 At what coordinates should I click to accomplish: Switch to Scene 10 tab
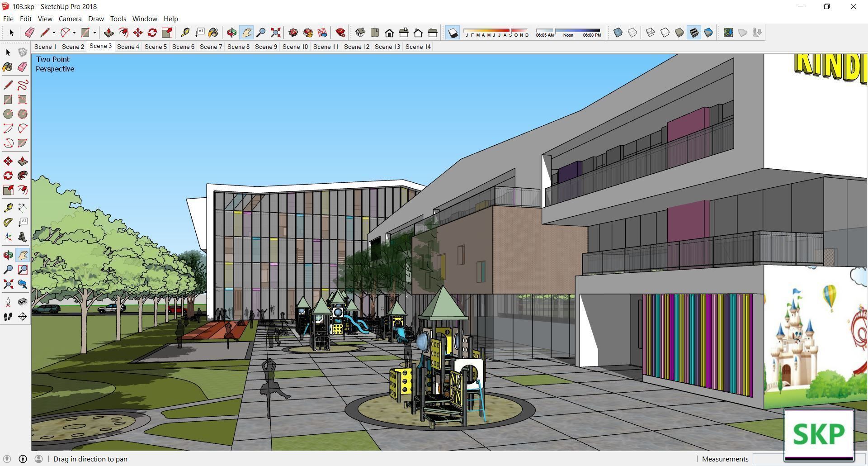[295, 47]
